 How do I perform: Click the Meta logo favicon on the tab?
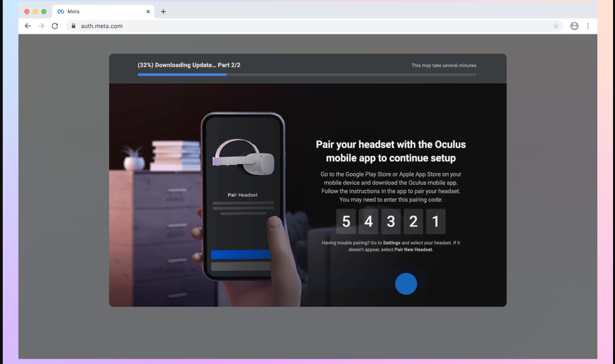click(x=61, y=12)
